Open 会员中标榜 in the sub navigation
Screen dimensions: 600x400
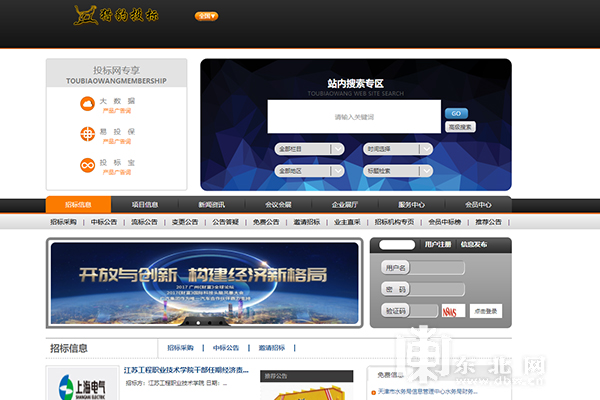(x=445, y=222)
